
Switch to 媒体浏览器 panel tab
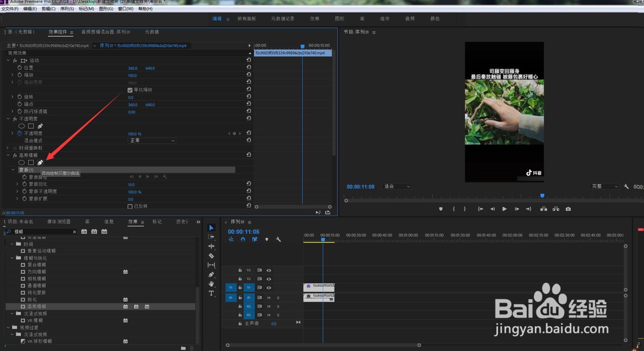(59, 221)
